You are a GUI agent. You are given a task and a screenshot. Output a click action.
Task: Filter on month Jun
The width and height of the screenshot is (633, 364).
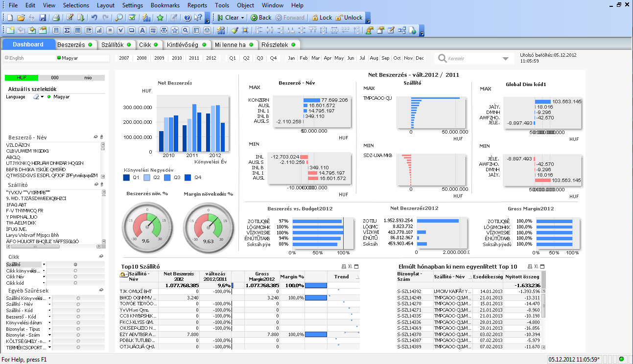click(x=351, y=58)
